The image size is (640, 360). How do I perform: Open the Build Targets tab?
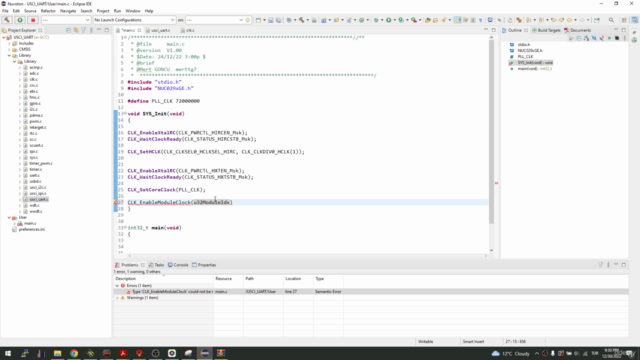546,30
